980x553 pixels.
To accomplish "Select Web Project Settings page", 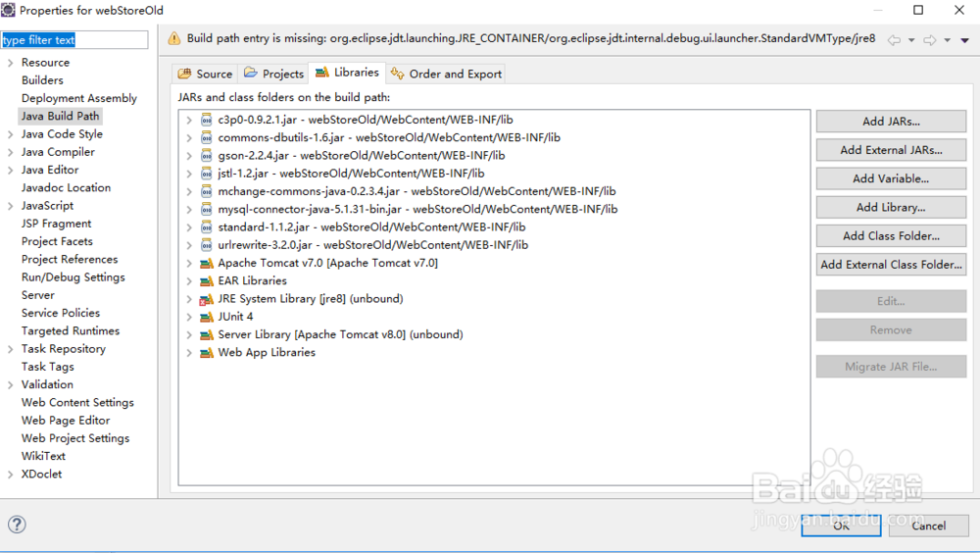I will tap(75, 438).
